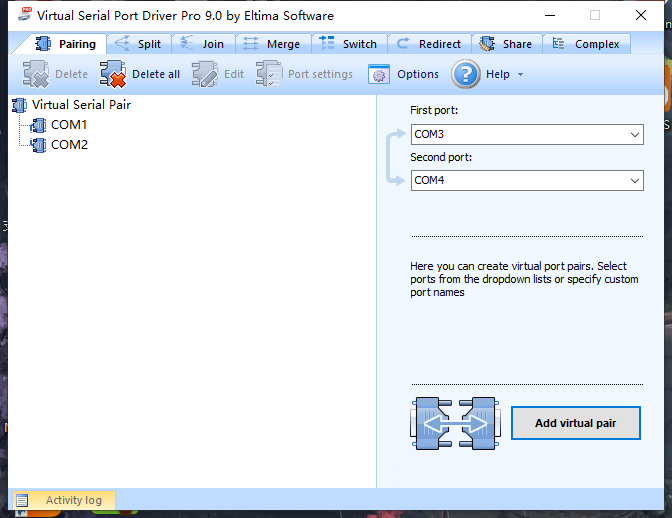Click the Redirect tab arrow icon
The image size is (672, 518).
click(x=402, y=43)
